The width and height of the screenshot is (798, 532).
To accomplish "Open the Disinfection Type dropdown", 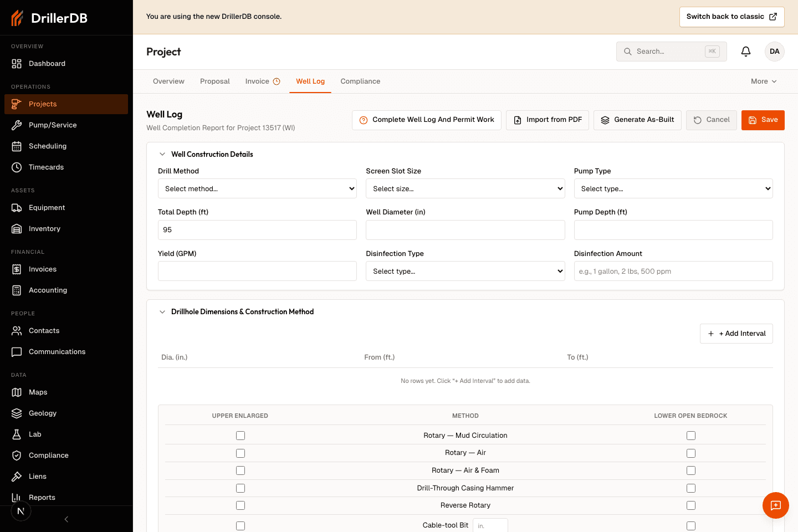I will coord(465,271).
